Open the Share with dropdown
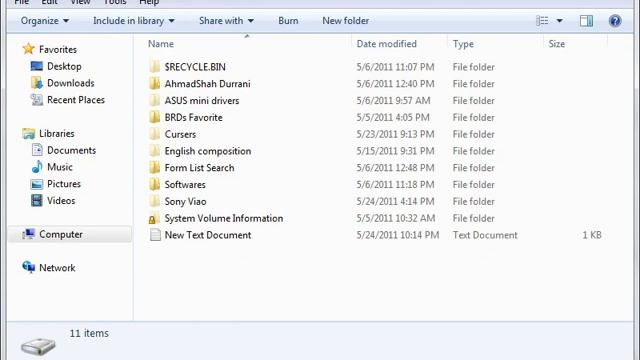The width and height of the screenshot is (640, 360). click(x=227, y=21)
